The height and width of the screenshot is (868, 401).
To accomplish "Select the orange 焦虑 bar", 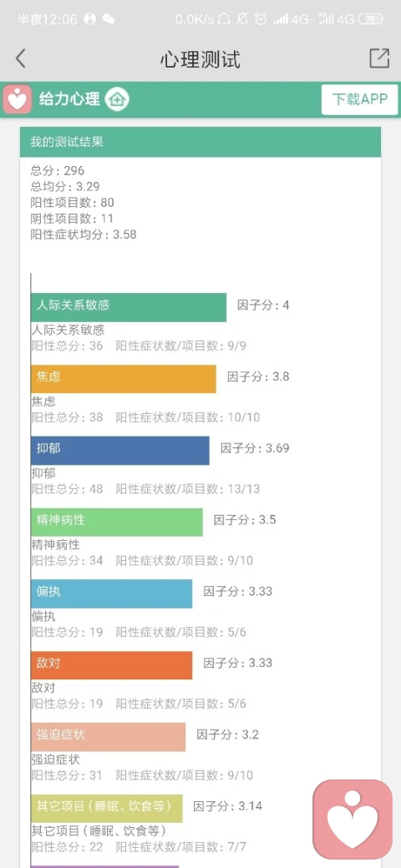I will coord(124,379).
